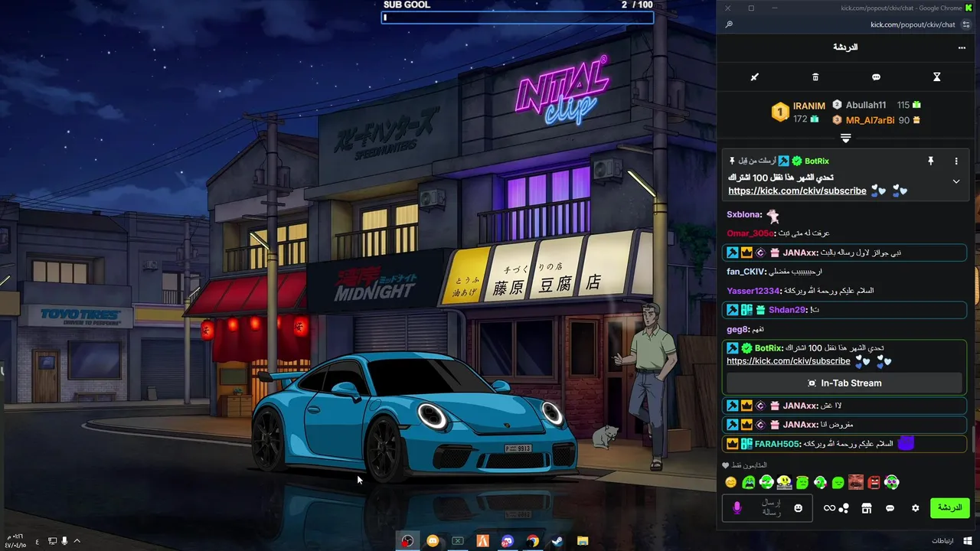
Task: Open Discord icon in the taskbar
Action: pos(508,541)
